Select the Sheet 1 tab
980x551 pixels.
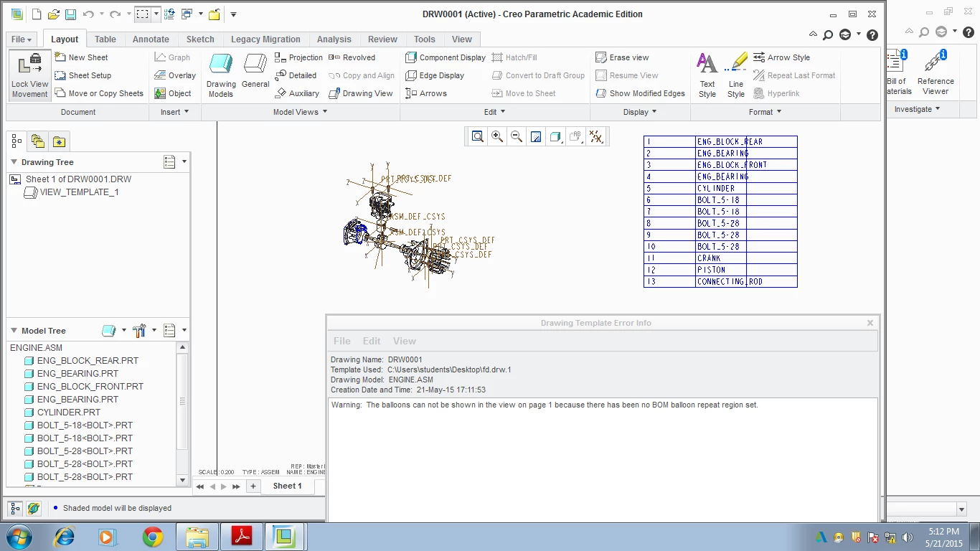pyautogui.click(x=287, y=486)
